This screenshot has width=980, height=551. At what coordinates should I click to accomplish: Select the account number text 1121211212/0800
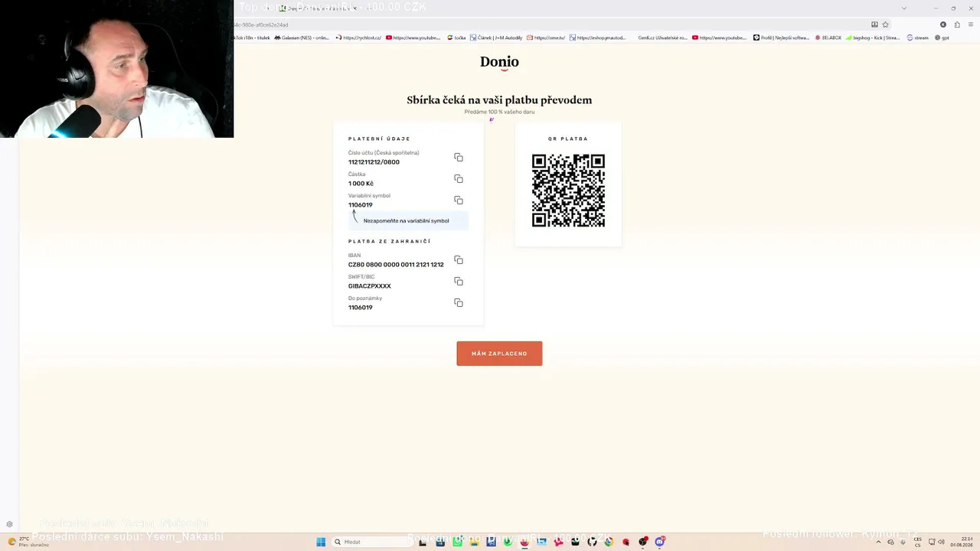pos(374,162)
